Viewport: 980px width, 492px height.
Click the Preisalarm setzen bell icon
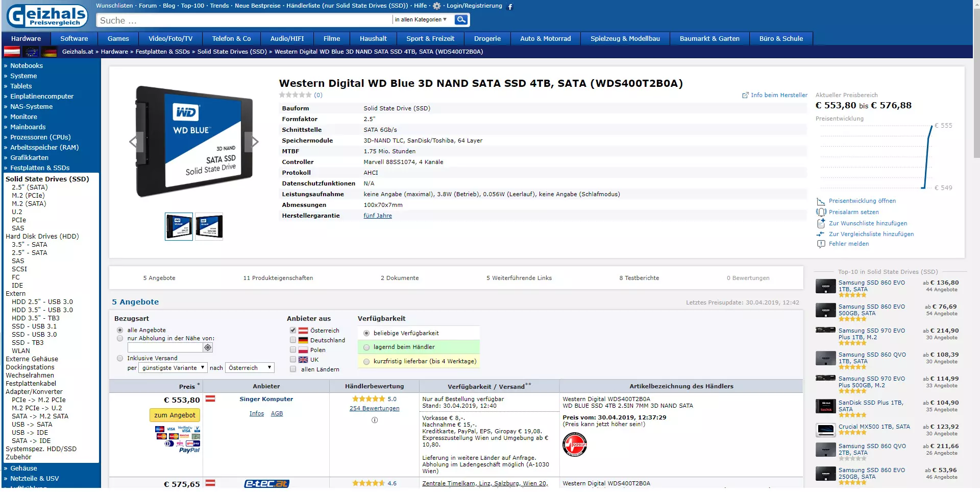pyautogui.click(x=821, y=212)
